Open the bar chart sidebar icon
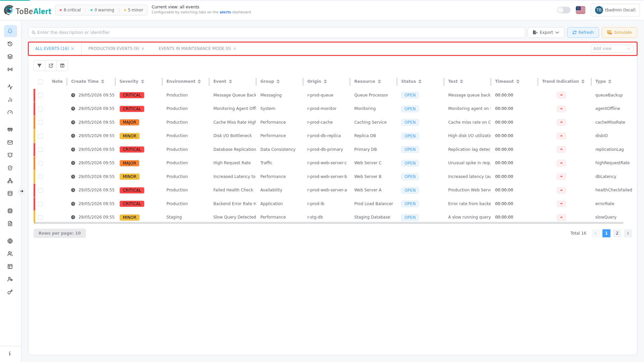Screen dimensions: 644x362 tap(10, 100)
